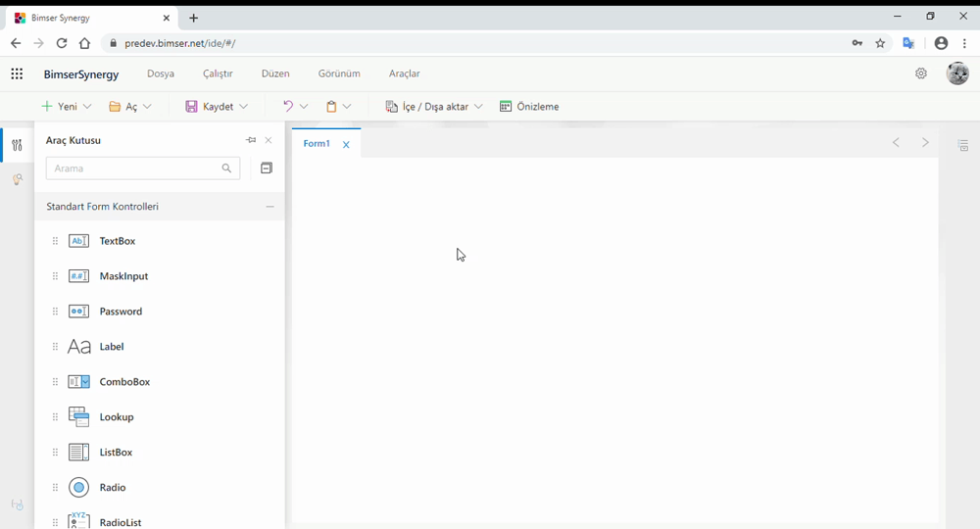Open settings via the gear icon
This screenshot has height=529, width=980.
coord(921,73)
